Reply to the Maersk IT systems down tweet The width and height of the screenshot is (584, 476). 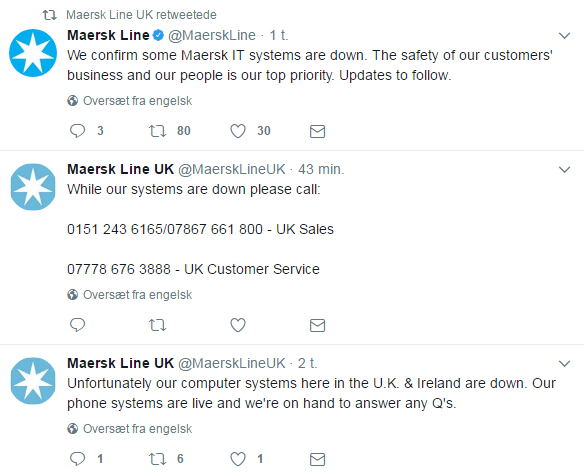77,131
